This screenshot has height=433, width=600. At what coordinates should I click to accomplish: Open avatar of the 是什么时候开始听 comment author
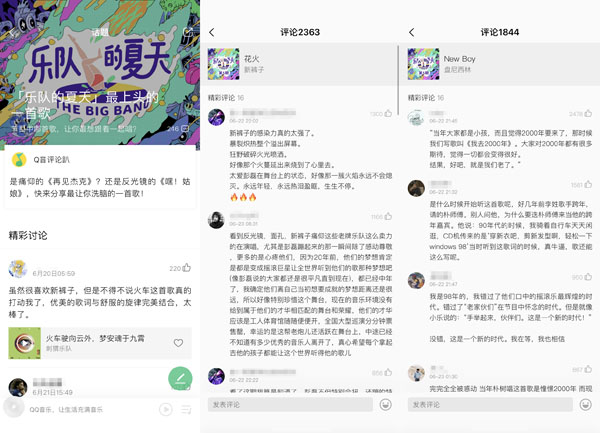click(416, 188)
